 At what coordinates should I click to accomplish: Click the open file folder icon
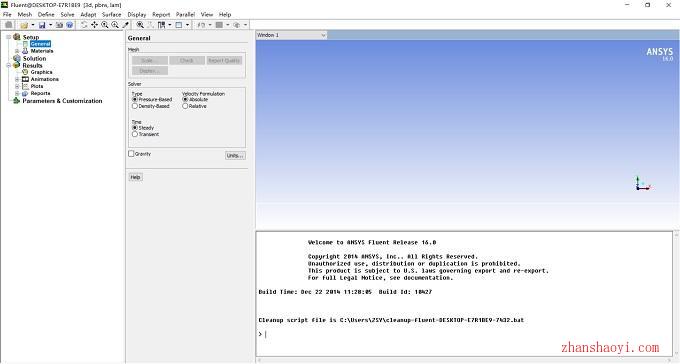coord(24,25)
